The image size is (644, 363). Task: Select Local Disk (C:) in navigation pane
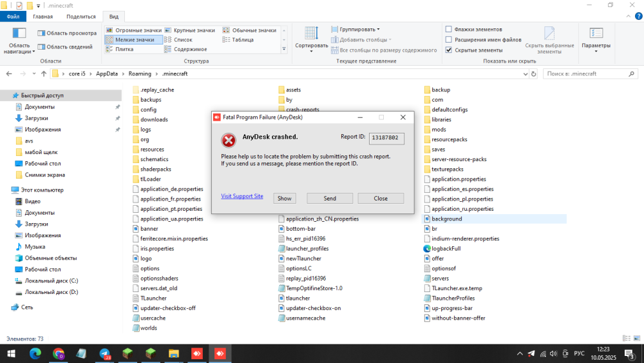tap(52, 280)
